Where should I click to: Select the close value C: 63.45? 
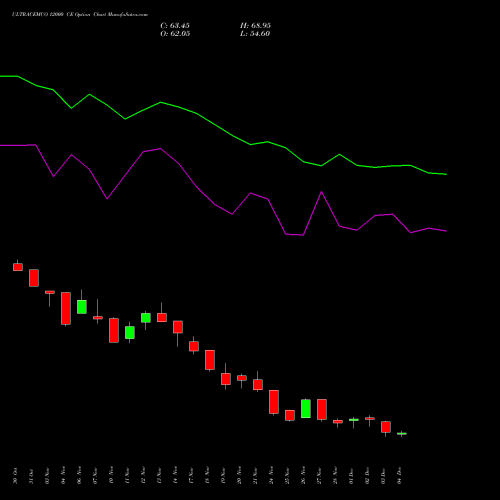(x=175, y=26)
